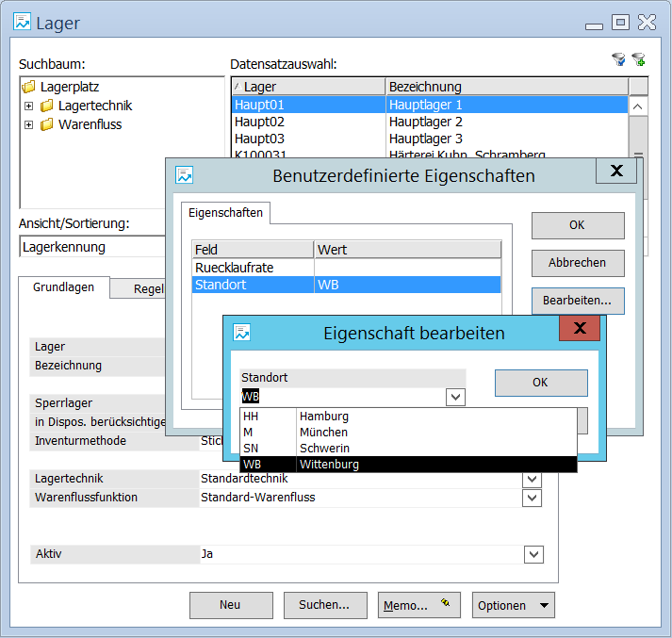
Task: Open the Aktiv dropdown arrow
Action: (533, 555)
